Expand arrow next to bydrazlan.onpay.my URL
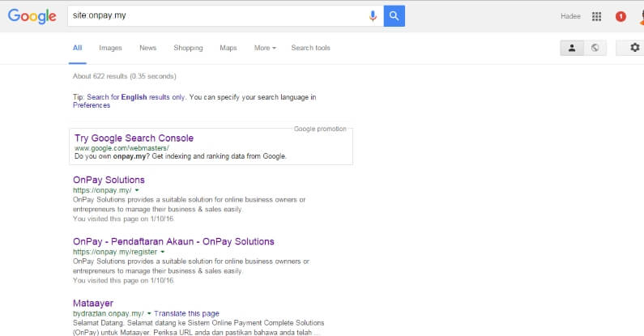The height and width of the screenshot is (336, 644). point(149,313)
